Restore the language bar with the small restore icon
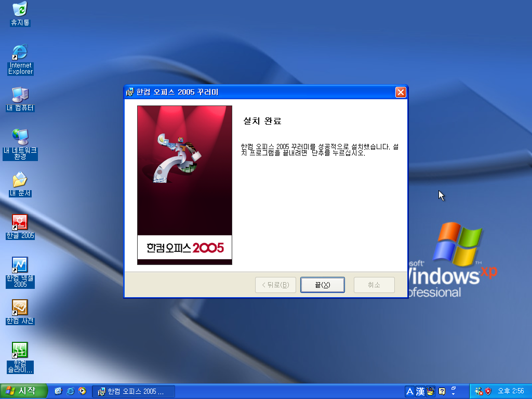Viewport: 532px width, 399px height. tap(454, 388)
